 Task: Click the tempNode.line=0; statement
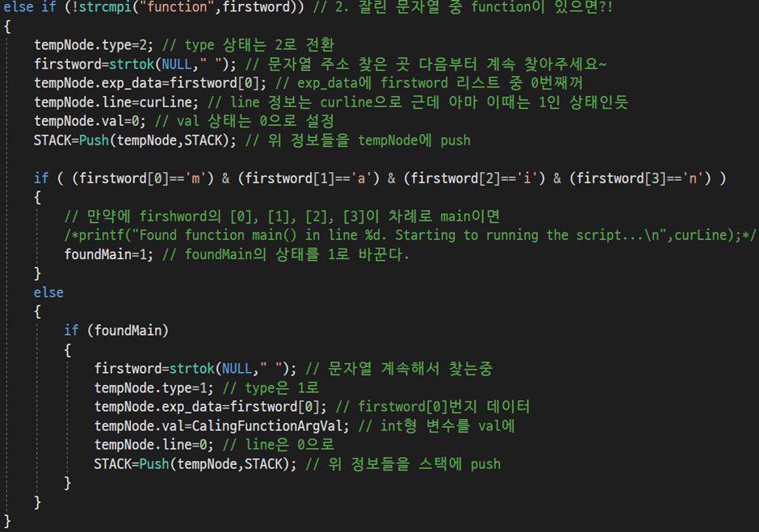154,445
